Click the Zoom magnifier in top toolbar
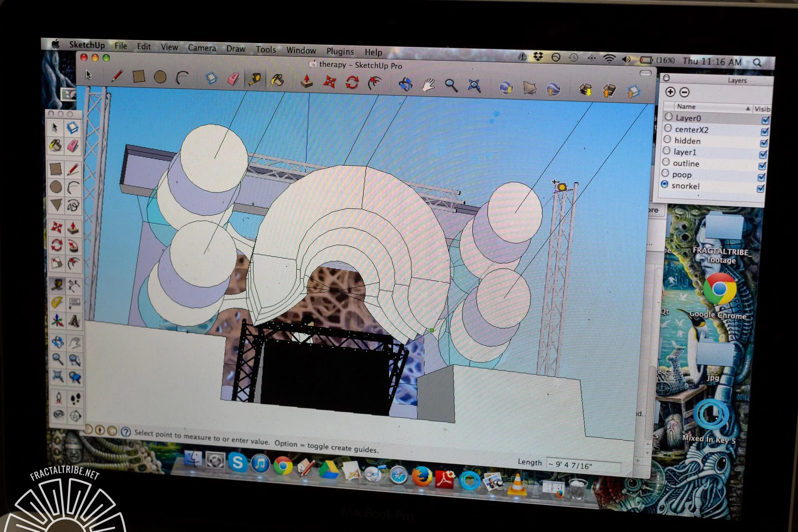This screenshot has height=532, width=798. coord(451,85)
